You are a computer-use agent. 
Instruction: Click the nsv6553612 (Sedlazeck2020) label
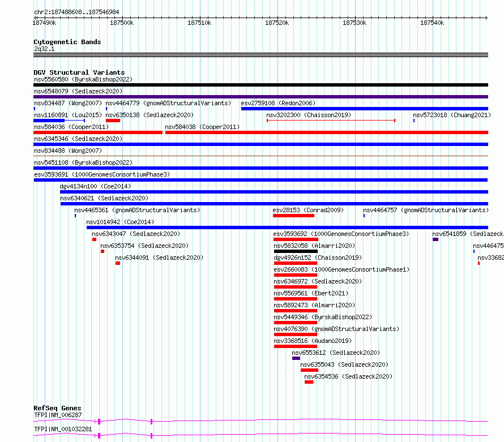coord(336,353)
